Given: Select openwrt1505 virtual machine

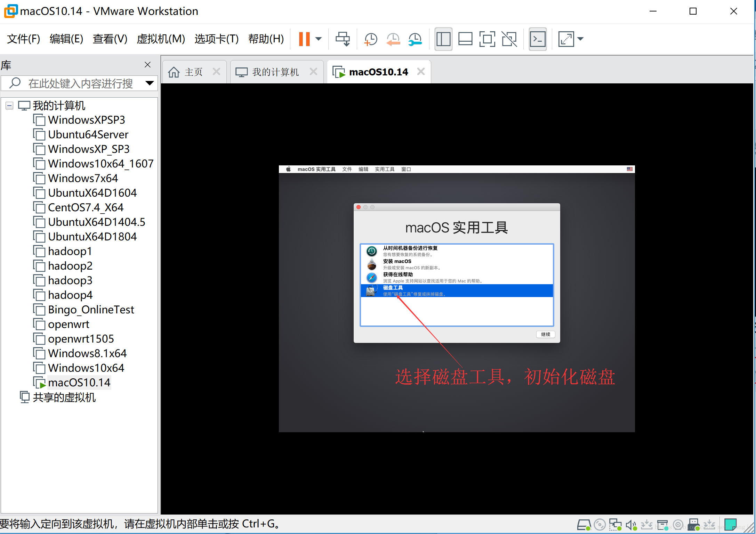Looking at the screenshot, I should click(81, 339).
